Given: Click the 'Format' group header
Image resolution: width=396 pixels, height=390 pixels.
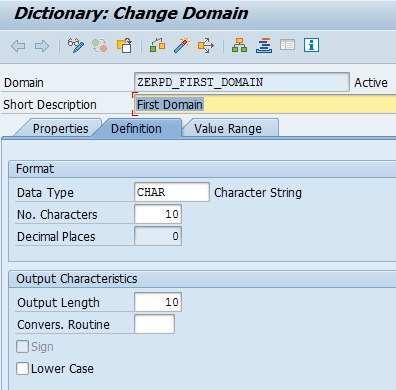Looking at the screenshot, I should [x=35, y=169].
